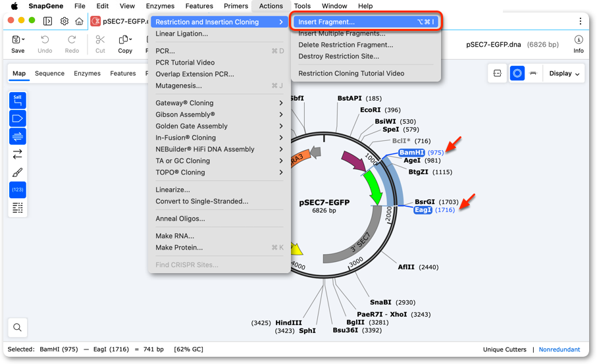Viewport: 597px width, 364px height.
Task: Click the flip sequence arrows icon
Action: coord(18,154)
